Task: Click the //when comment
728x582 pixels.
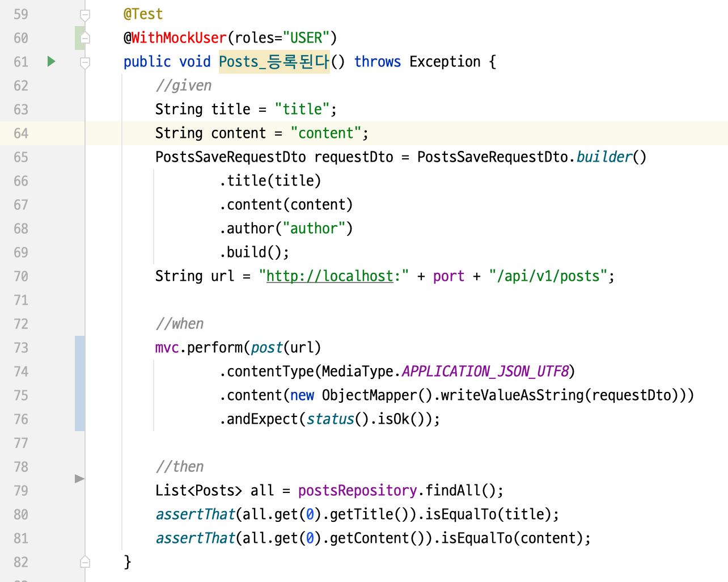Action: 179,324
